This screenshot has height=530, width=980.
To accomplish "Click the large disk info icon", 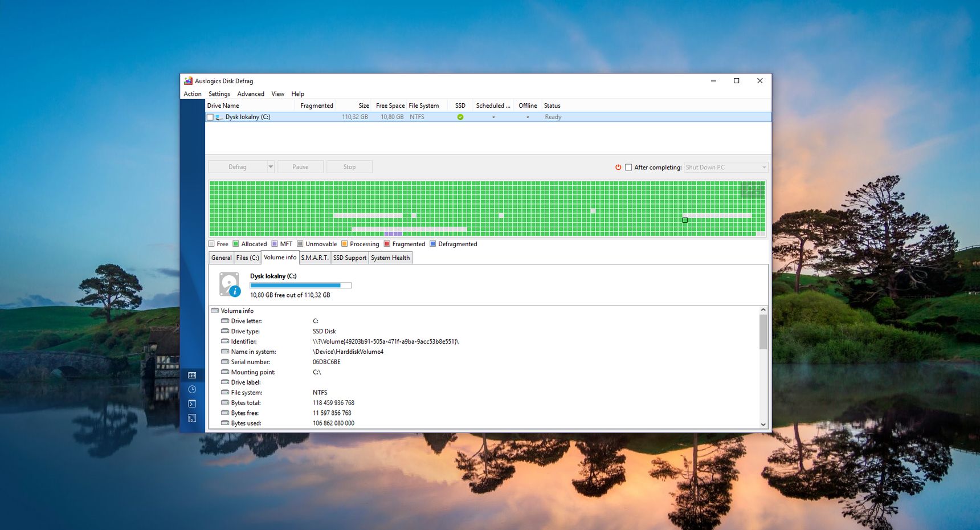I will (230, 284).
